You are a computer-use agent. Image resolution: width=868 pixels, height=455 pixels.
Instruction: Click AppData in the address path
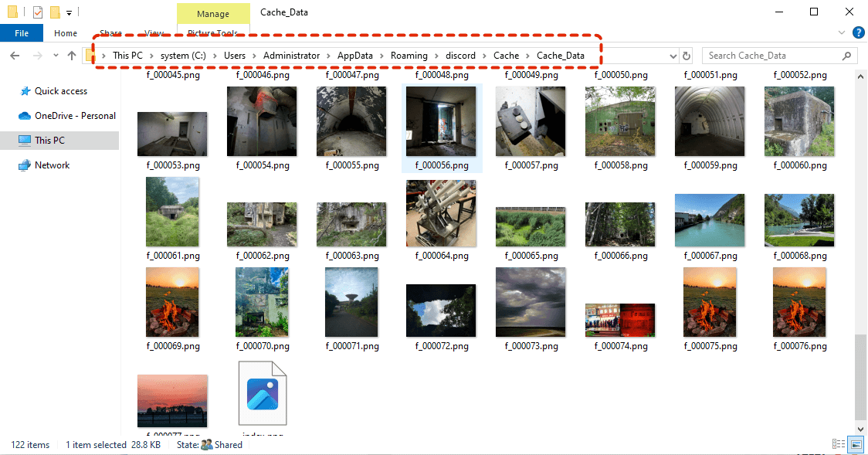[x=354, y=56]
